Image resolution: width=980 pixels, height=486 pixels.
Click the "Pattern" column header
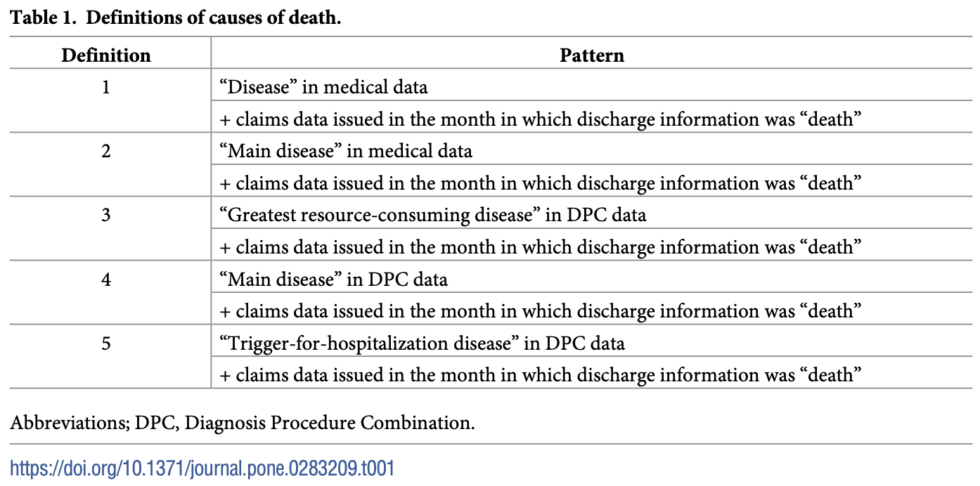tap(592, 55)
